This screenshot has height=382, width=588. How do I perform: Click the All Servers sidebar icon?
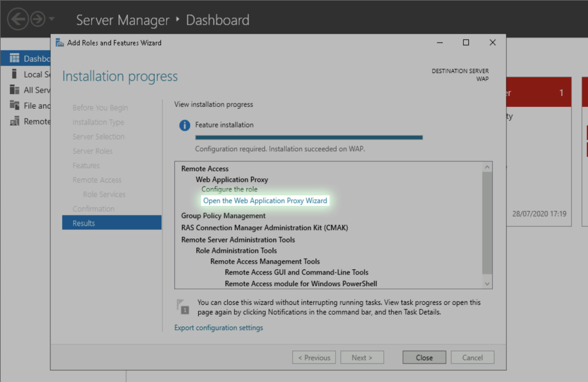coord(14,90)
